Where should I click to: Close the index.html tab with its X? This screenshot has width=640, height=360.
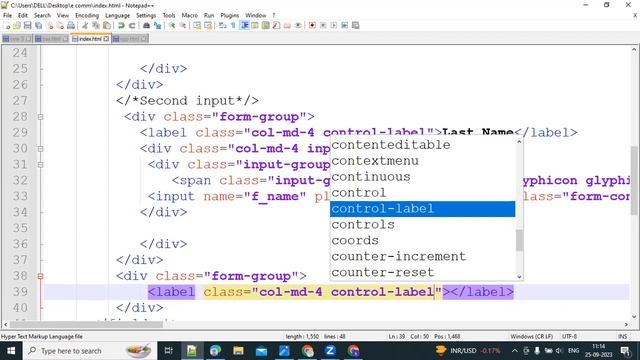[x=106, y=39]
